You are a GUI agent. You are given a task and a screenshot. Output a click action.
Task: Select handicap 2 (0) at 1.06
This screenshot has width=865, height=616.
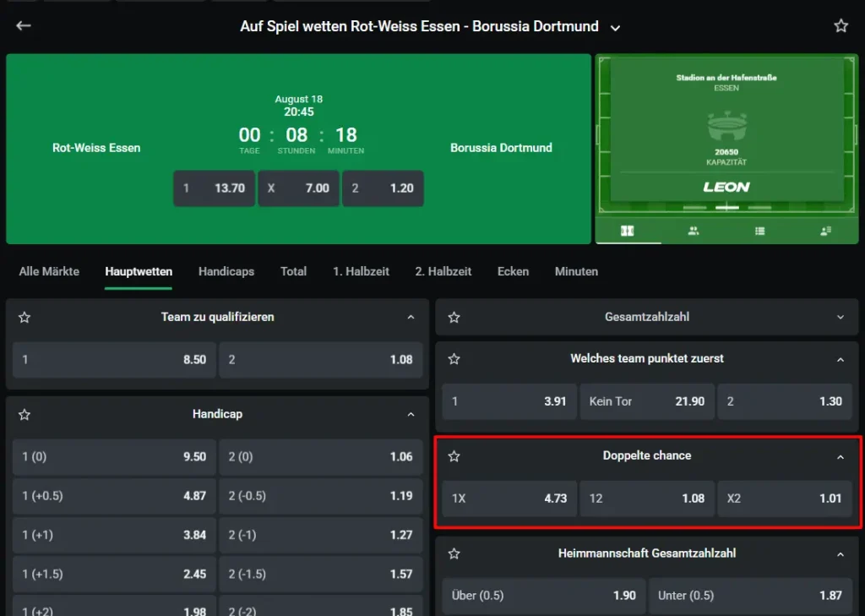coord(320,457)
